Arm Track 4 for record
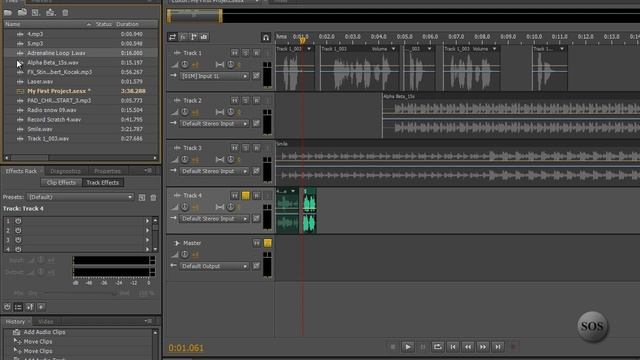This screenshot has width=640, height=360. coord(256,196)
